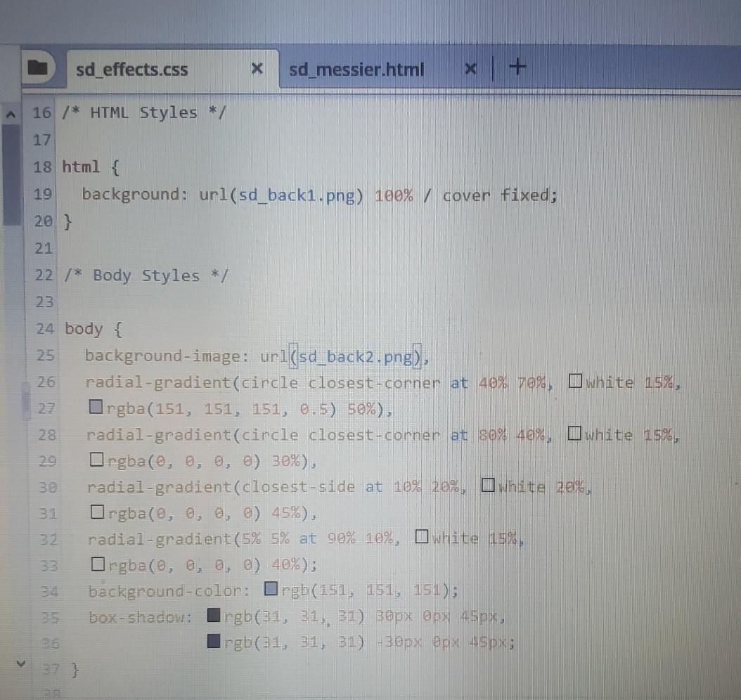Create a new file with the plus icon
Screen dimensions: 741x700
tap(517, 67)
